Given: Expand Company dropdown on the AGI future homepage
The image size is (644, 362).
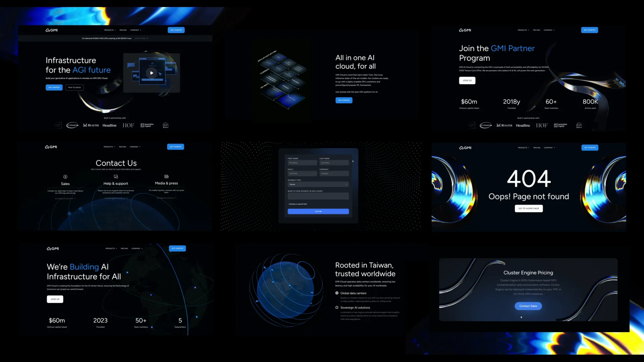Looking at the screenshot, I should 136,30.
